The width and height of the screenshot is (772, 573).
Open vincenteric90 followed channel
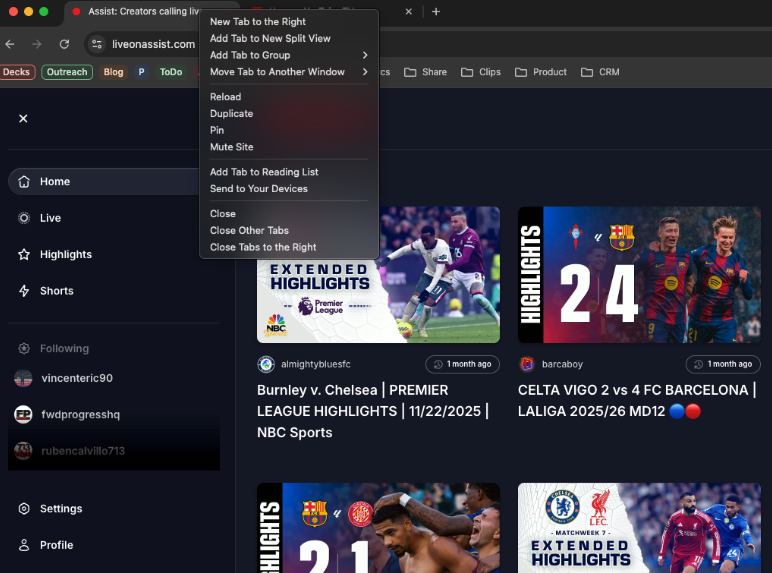[x=64, y=378]
